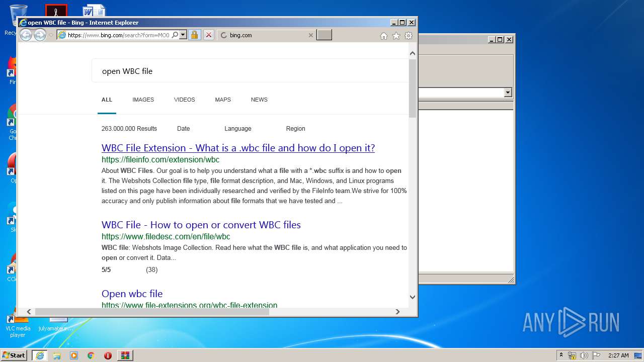Click the '263.000.000 Results' text
Viewport: 644px width, 362px height.
coord(129,129)
